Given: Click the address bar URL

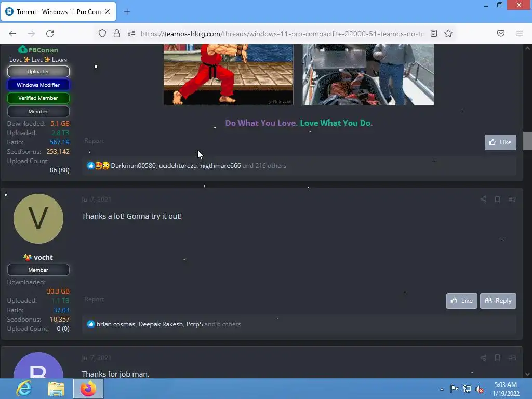Looking at the screenshot, I should (x=282, y=34).
